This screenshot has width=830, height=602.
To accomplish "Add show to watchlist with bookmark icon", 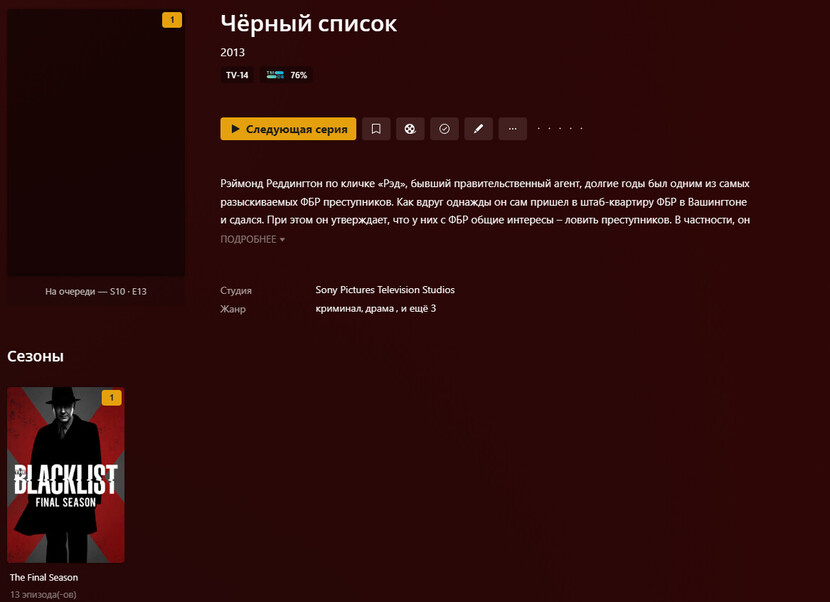I will click(x=376, y=129).
